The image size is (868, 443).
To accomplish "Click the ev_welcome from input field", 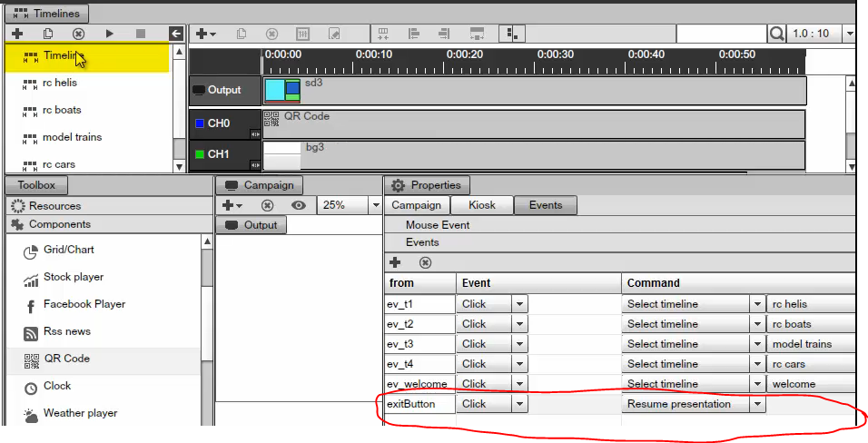I will (419, 384).
